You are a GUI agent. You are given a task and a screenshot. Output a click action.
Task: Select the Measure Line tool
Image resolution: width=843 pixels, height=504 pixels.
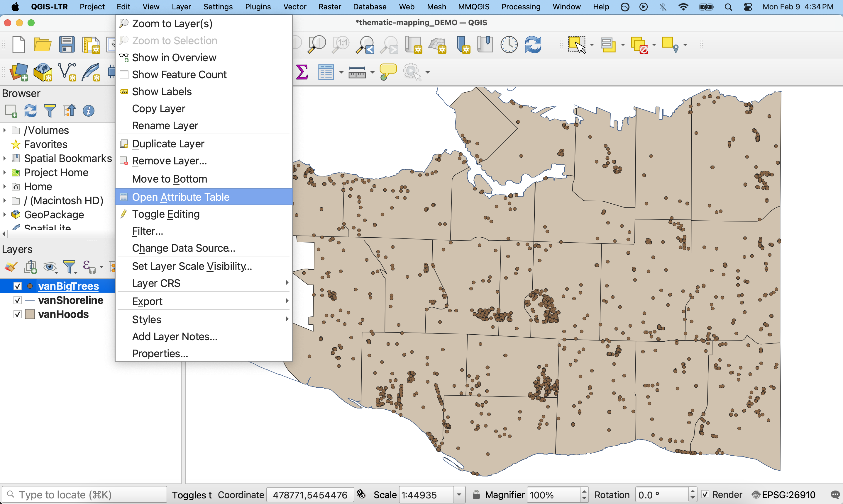point(358,72)
